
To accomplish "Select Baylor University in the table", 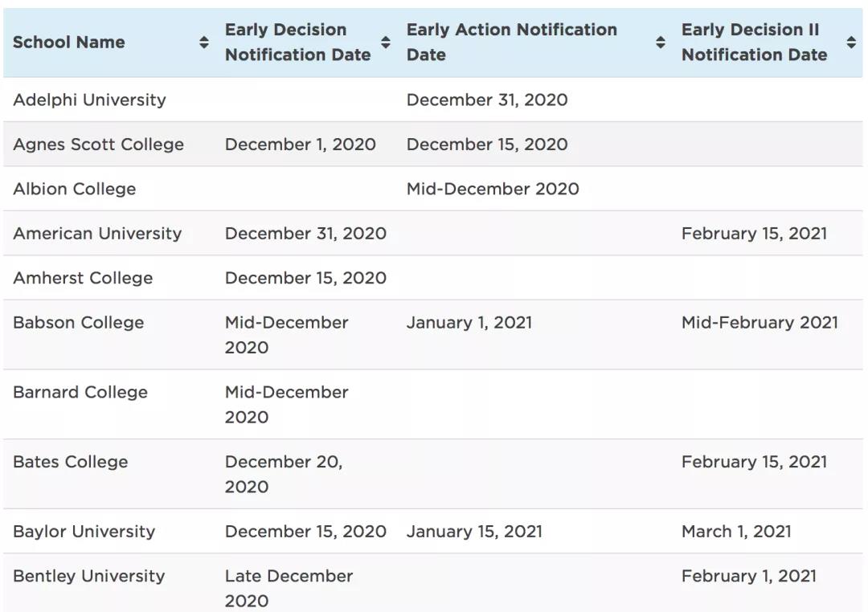I will (84, 532).
